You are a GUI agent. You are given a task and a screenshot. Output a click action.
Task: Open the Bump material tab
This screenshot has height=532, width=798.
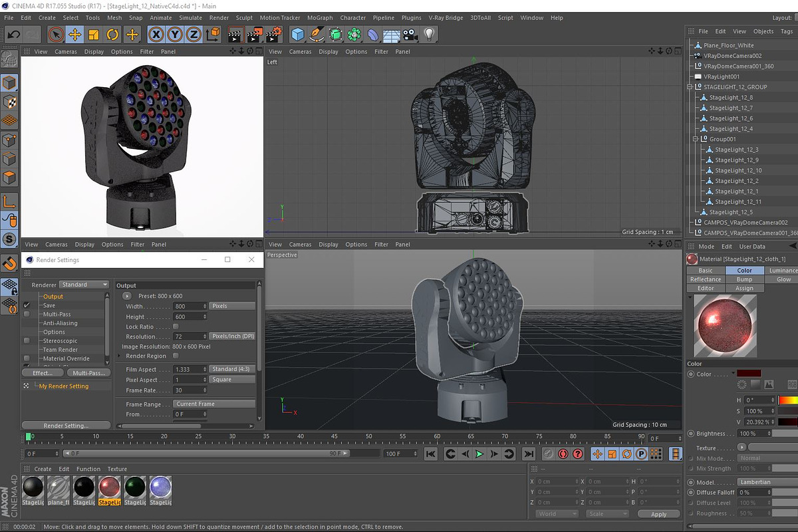click(744, 279)
